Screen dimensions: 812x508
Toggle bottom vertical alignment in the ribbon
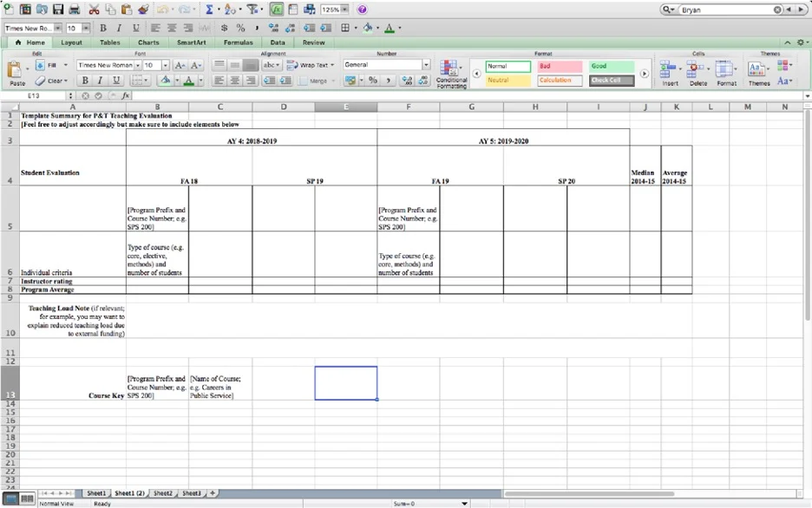tap(251, 65)
